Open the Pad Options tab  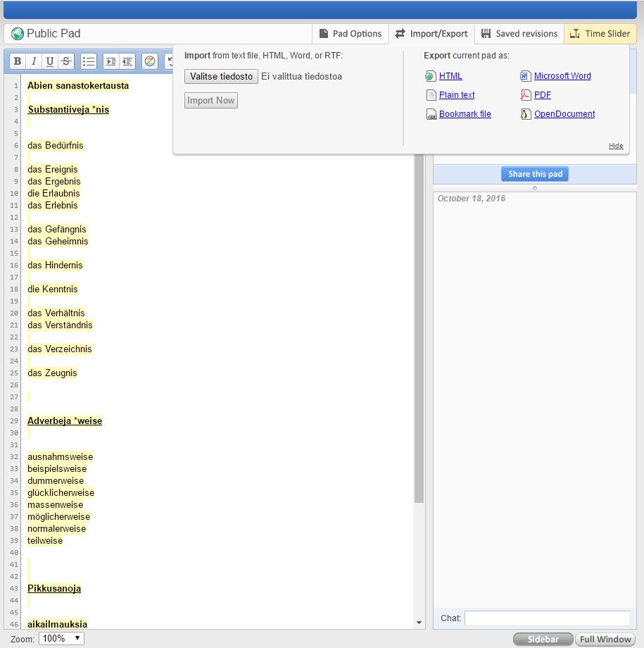(x=351, y=34)
